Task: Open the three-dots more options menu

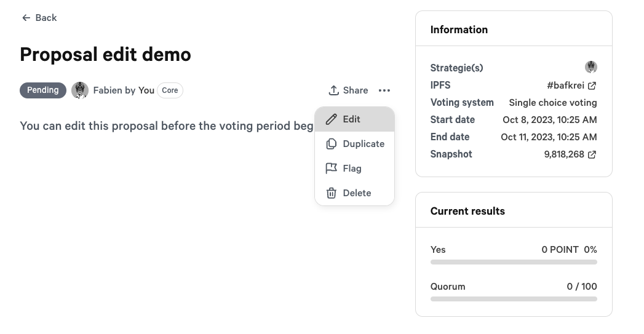Action: tap(384, 90)
